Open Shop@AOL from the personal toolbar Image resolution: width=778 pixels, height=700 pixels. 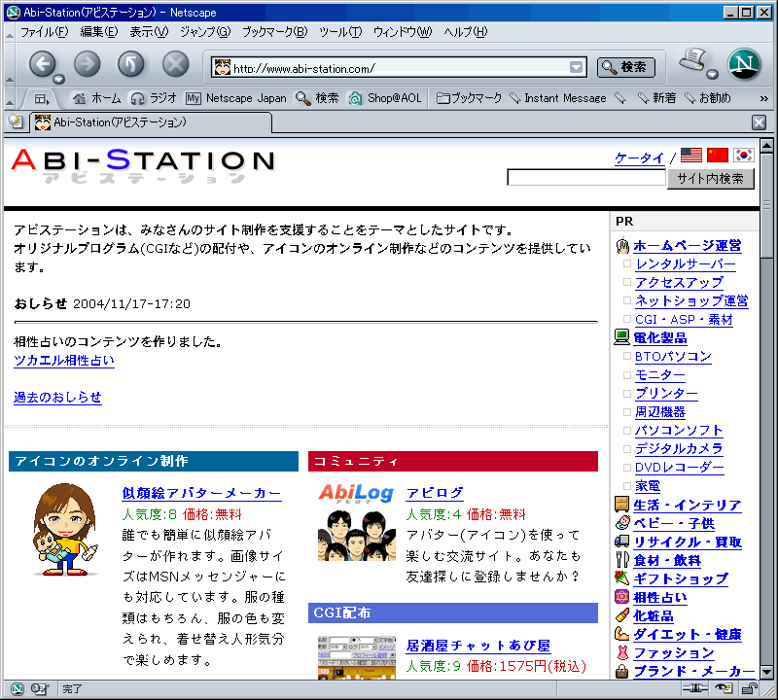(x=384, y=98)
